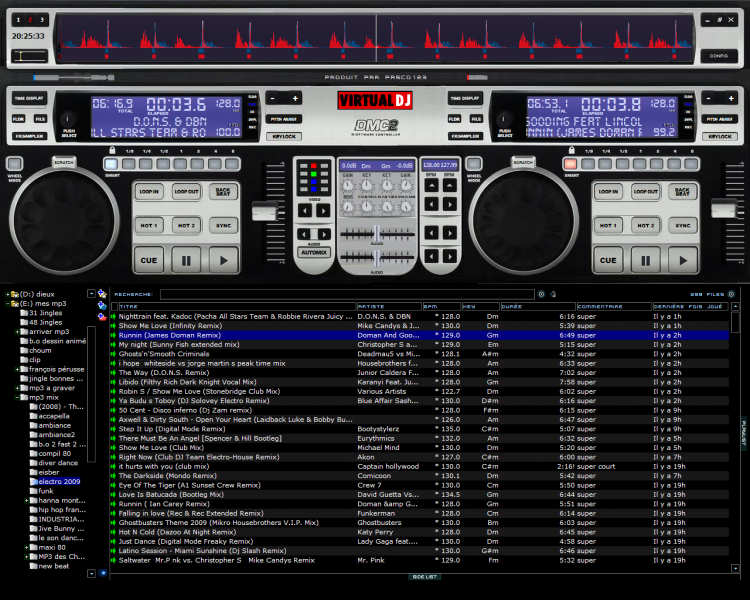Screen dimensions: 750x600
Task: Expand the arriver mp3 folder
Action: coord(18,331)
